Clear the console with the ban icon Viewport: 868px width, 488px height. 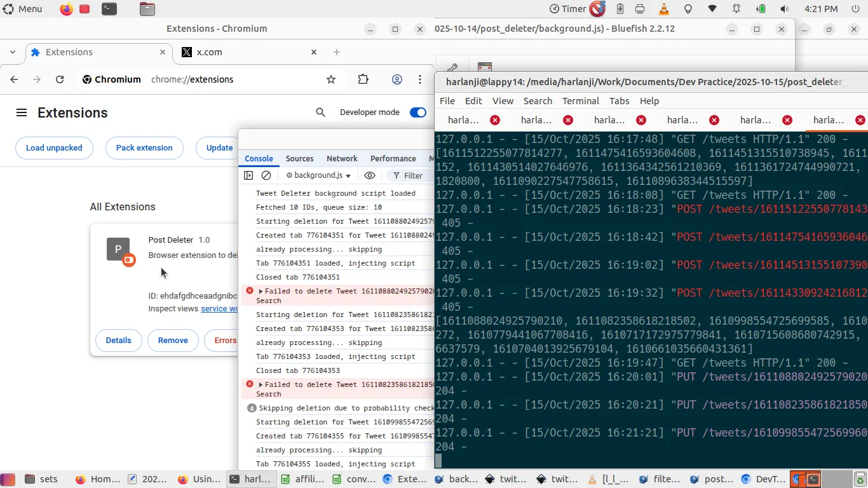tap(266, 175)
